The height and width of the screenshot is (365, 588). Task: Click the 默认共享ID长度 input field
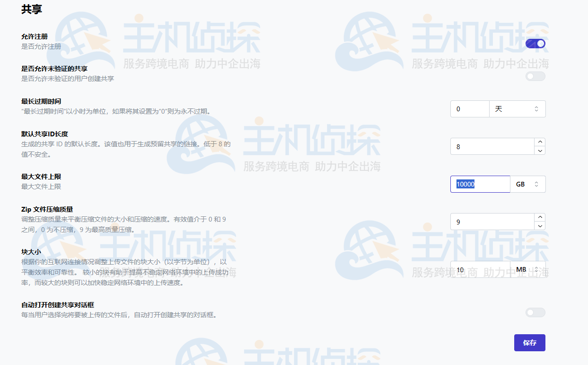coord(492,146)
